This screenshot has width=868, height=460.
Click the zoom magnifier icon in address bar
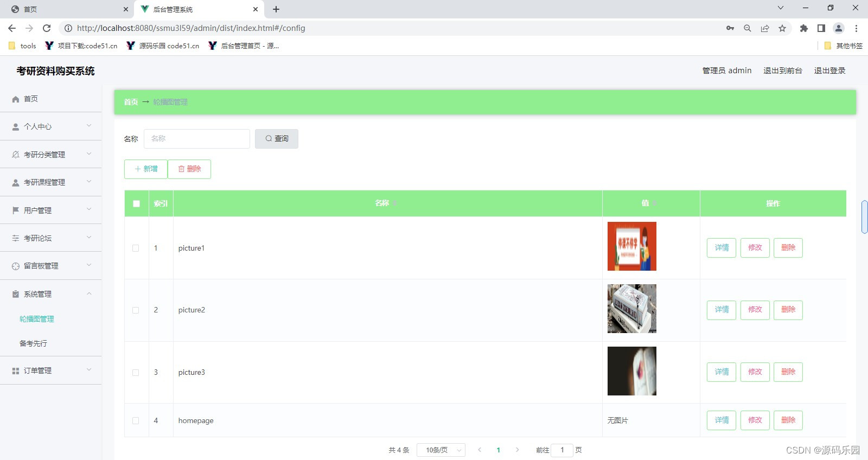click(748, 28)
